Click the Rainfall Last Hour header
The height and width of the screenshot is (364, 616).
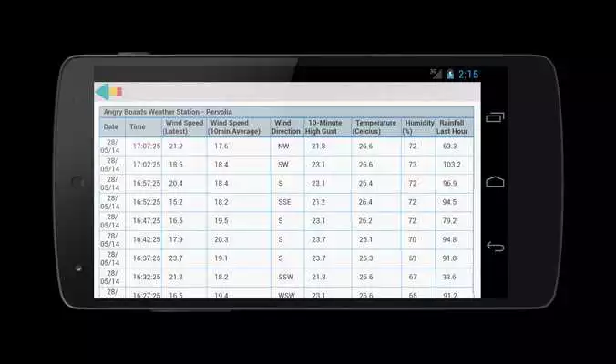452,127
